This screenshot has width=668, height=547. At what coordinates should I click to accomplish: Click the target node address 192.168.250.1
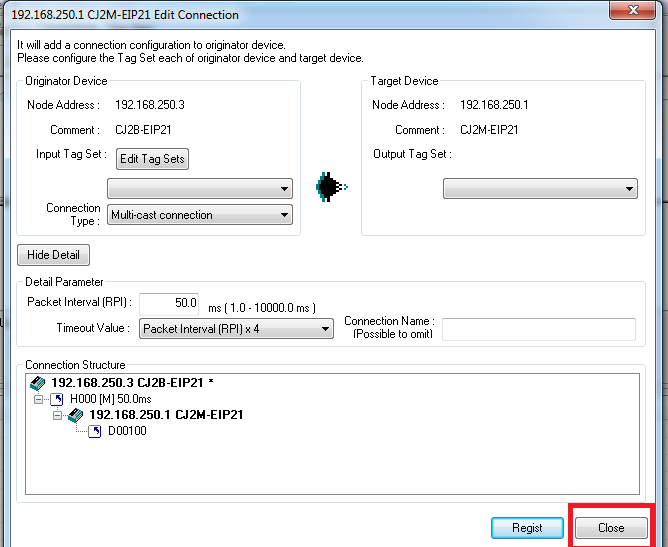tap(494, 105)
